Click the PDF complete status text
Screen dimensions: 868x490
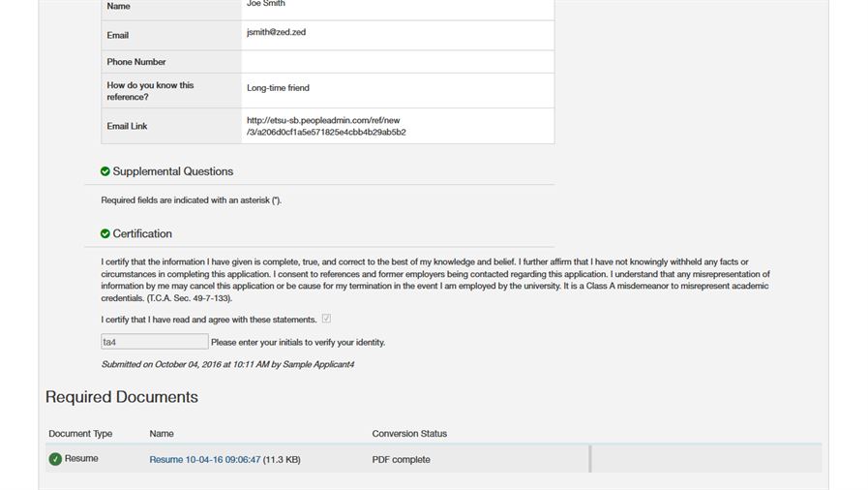401,460
